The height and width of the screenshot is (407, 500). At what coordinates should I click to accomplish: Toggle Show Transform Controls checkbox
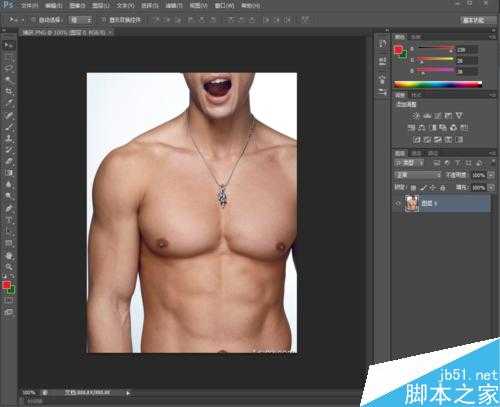(104, 20)
